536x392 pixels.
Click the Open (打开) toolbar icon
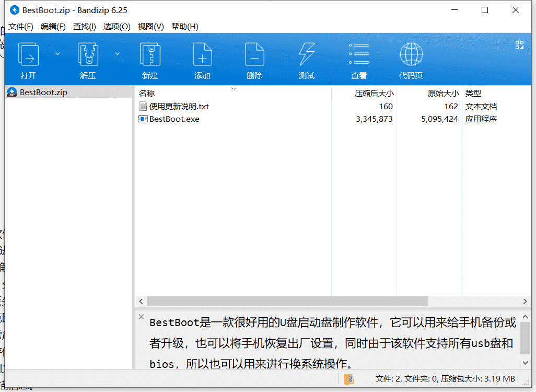[28, 54]
